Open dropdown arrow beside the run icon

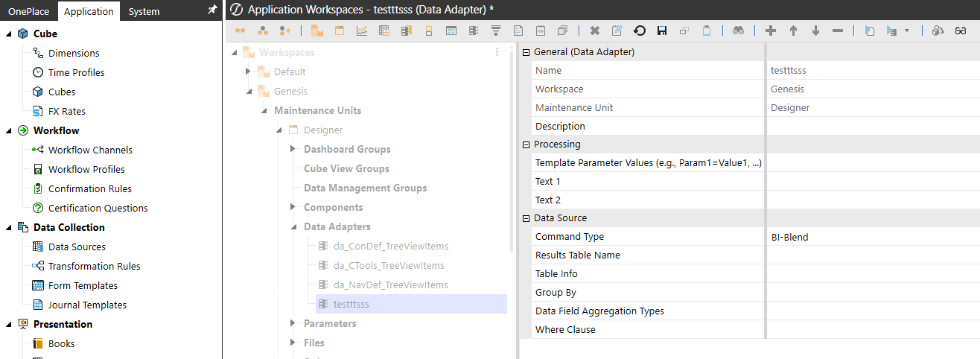[906, 31]
